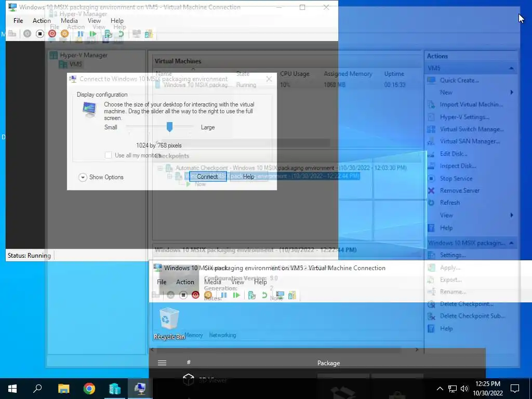Open File Explorer from the taskbar
This screenshot has height=399, width=532.
tap(63, 389)
